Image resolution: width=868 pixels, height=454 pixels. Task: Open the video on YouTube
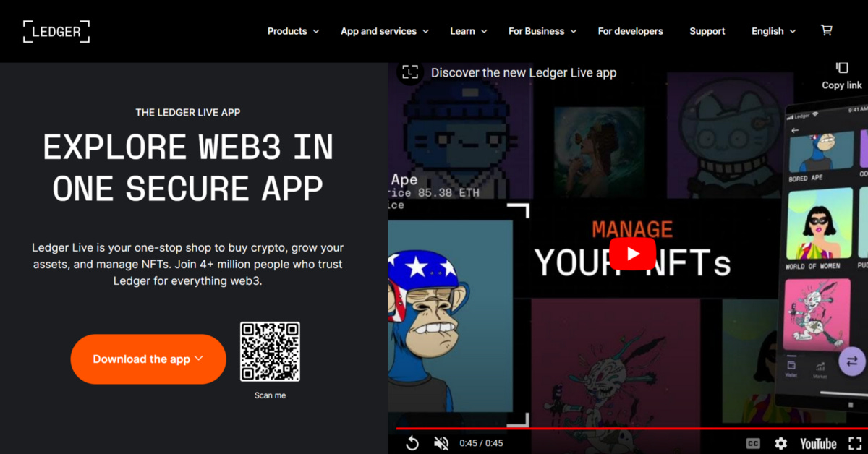818,444
